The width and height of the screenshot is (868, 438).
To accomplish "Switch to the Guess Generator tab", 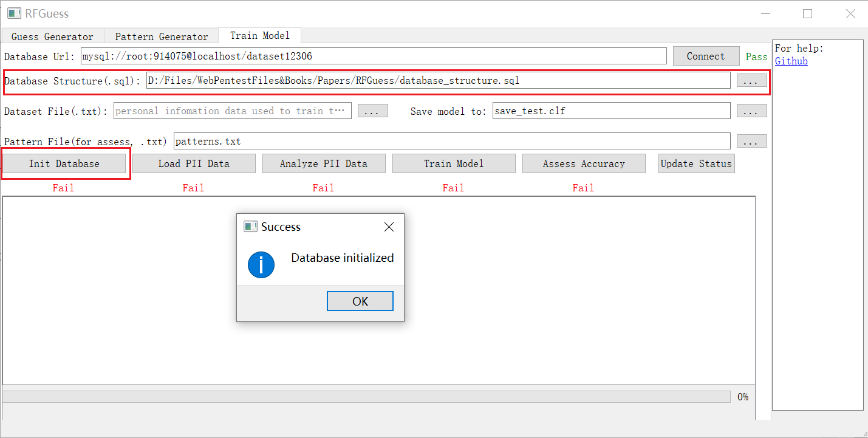I will (x=52, y=36).
